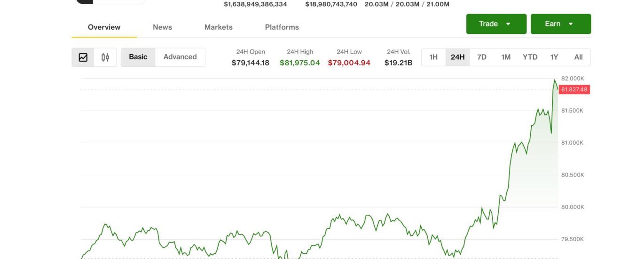The image size is (644, 259).
Task: Click the 24H Open label
Action: tap(251, 52)
